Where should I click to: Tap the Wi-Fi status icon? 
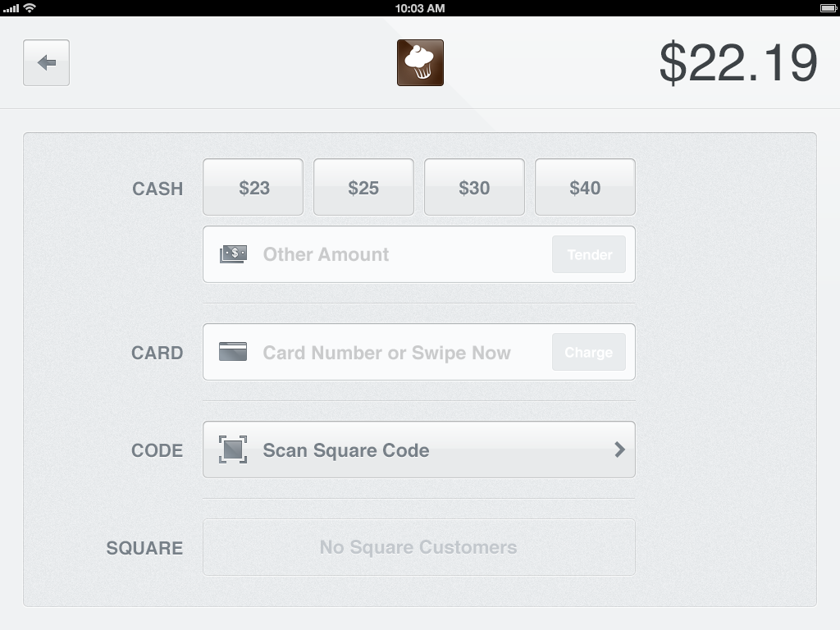coord(30,7)
